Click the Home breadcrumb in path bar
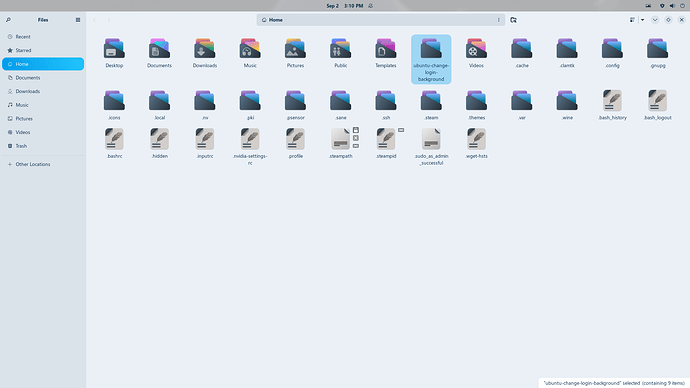690x388 pixels. click(272, 20)
